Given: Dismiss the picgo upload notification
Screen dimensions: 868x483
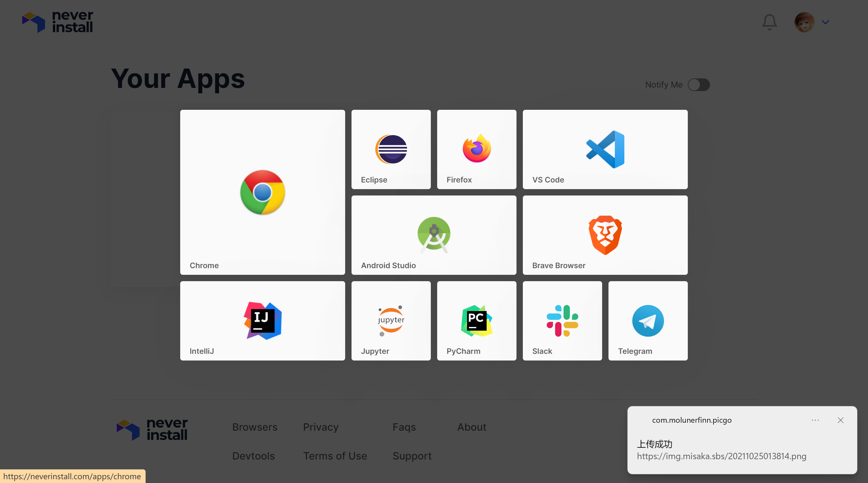Looking at the screenshot, I should (840, 420).
